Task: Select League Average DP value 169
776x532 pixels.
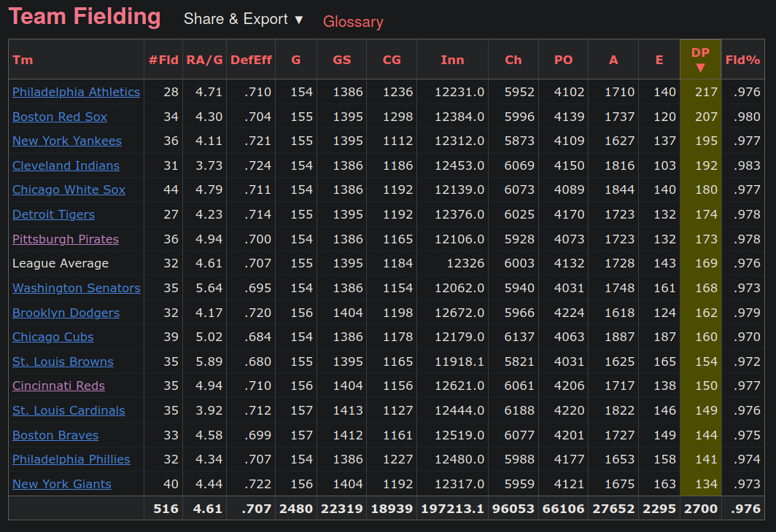Action: [x=706, y=264]
